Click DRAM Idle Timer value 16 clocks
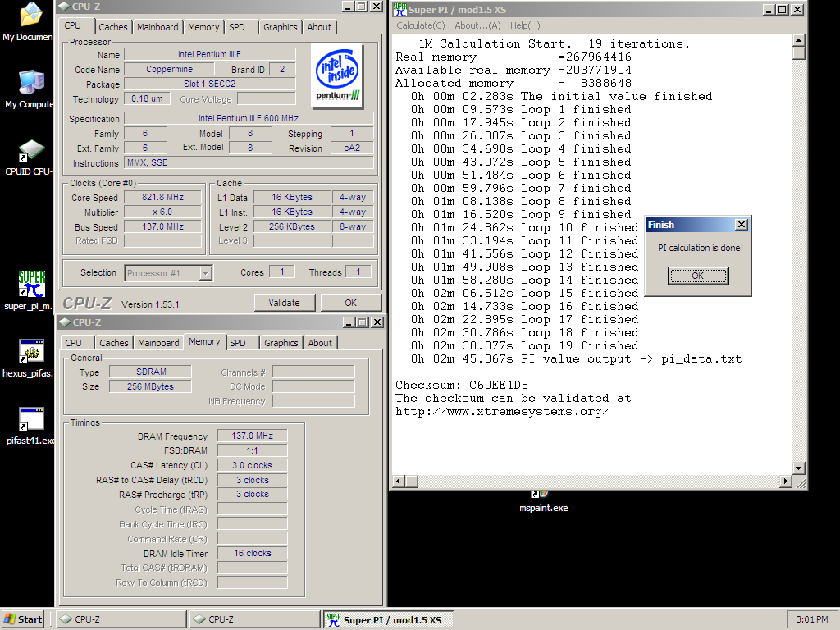This screenshot has height=630, width=840. pos(253,554)
